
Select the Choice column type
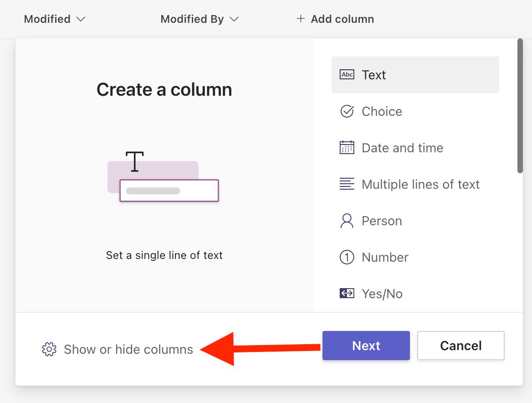(382, 111)
